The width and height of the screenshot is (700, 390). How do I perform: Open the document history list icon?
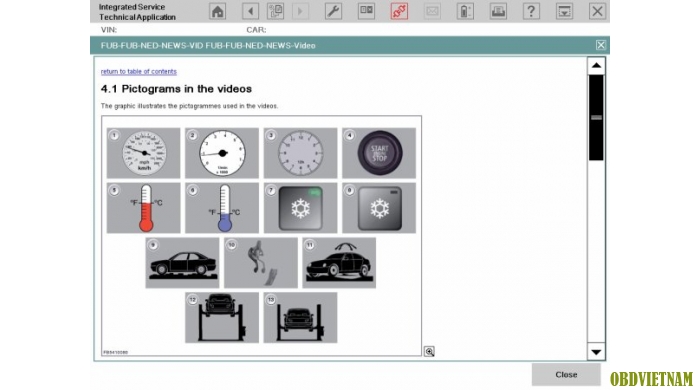tap(275, 11)
